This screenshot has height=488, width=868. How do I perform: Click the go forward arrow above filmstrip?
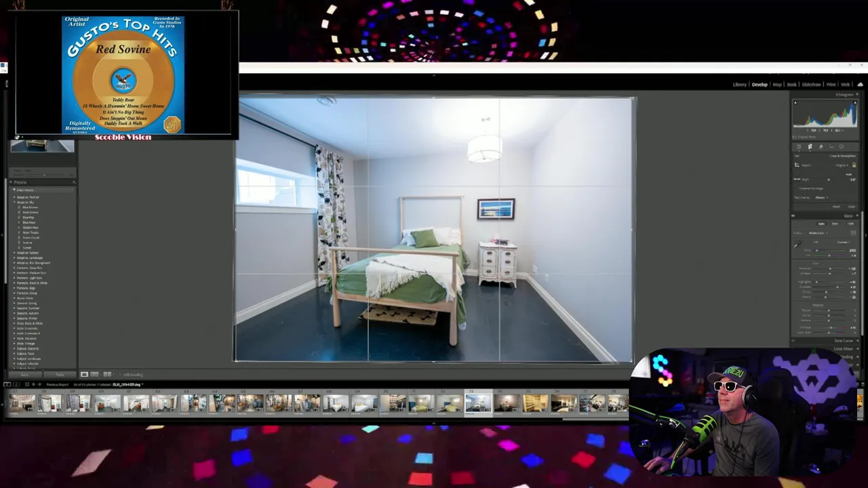click(39, 384)
